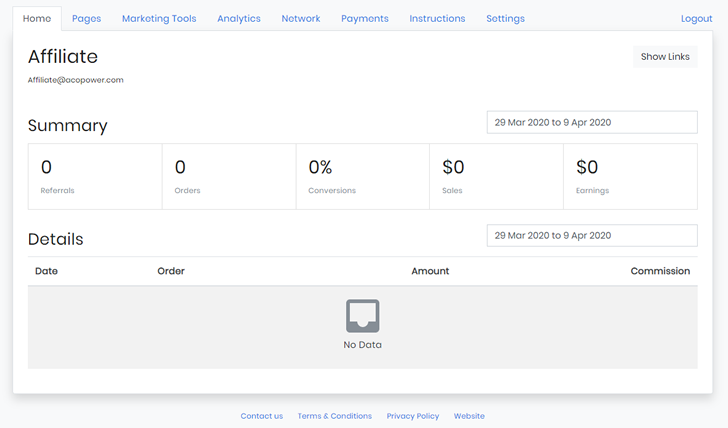This screenshot has width=728, height=428.
Task: Go to the Analytics tab
Action: tap(239, 19)
